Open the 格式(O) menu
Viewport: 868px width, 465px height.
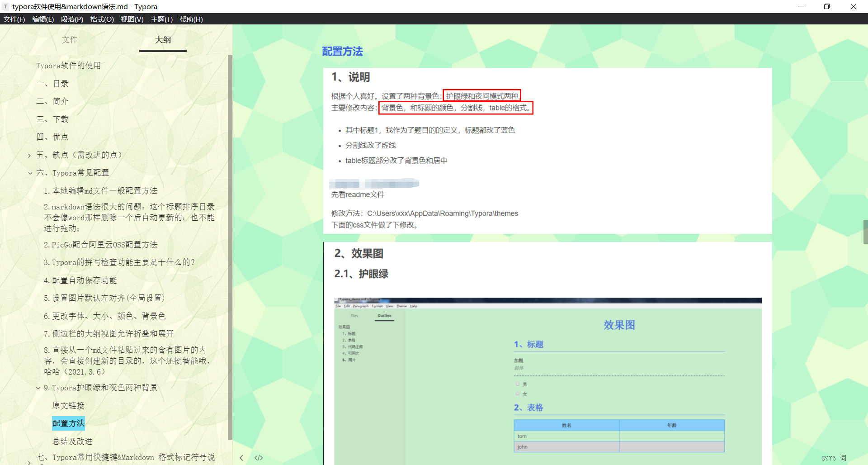pyautogui.click(x=102, y=19)
